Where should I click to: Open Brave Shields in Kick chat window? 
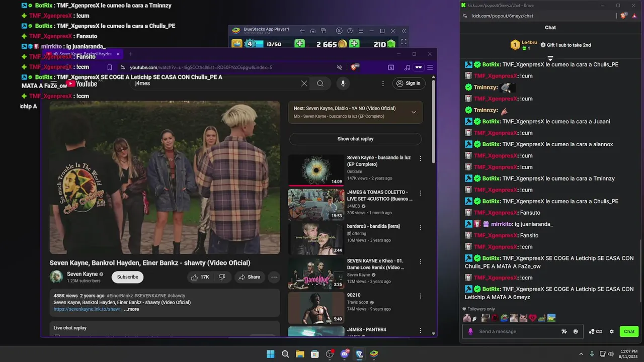tap(624, 16)
